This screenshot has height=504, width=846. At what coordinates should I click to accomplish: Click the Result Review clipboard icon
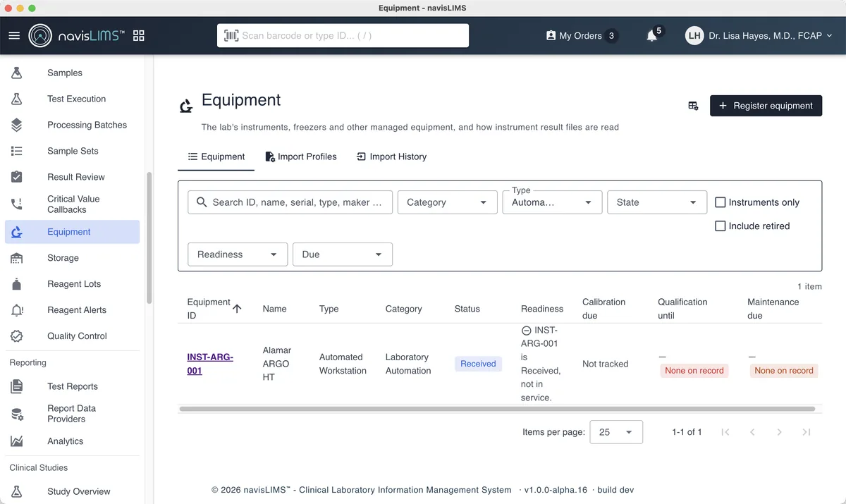click(17, 177)
